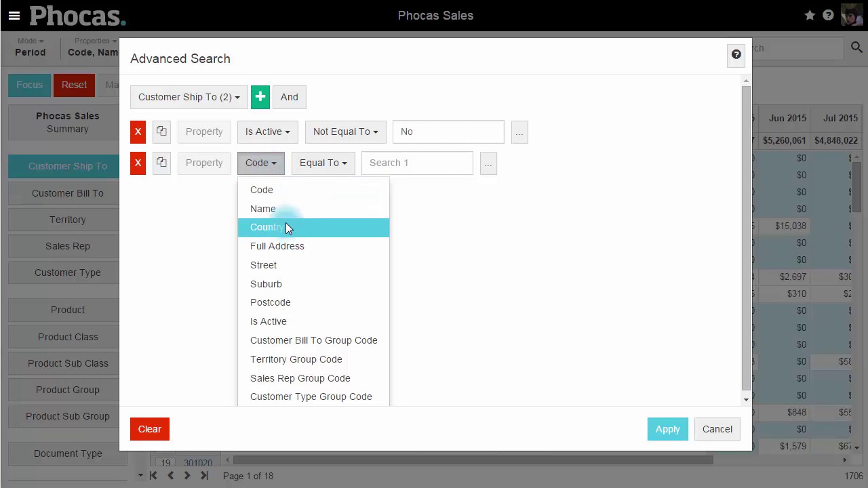Click the dialog vertical scrollbar

(746, 237)
